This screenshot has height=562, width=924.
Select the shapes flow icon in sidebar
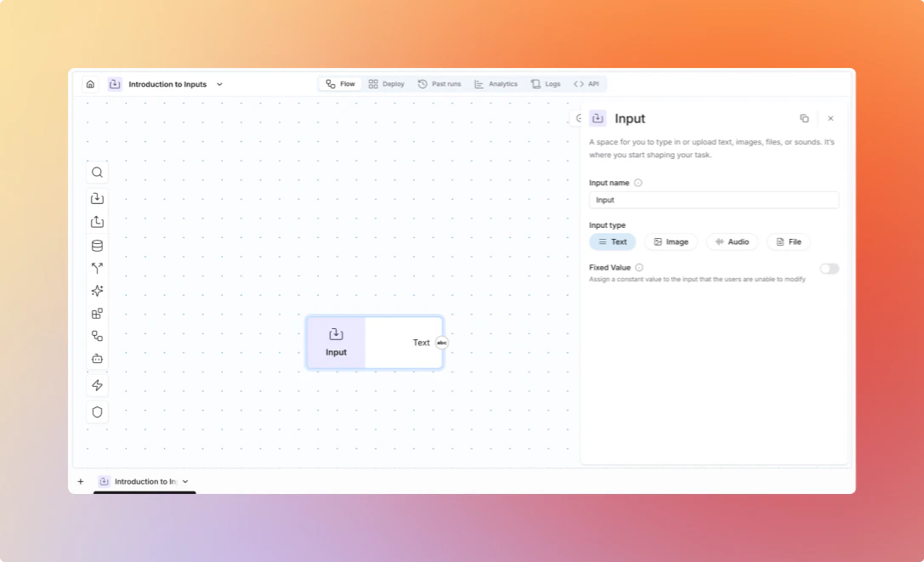point(97,336)
